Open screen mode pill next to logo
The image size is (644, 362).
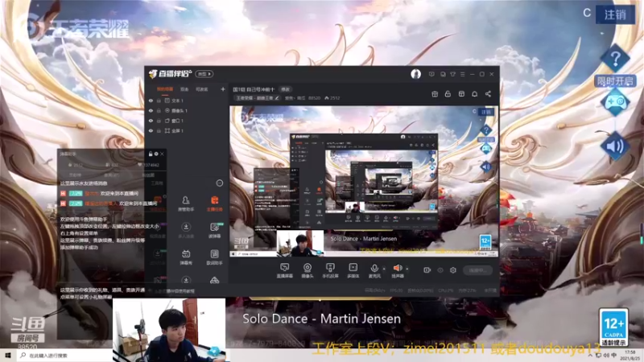pyautogui.click(x=204, y=74)
